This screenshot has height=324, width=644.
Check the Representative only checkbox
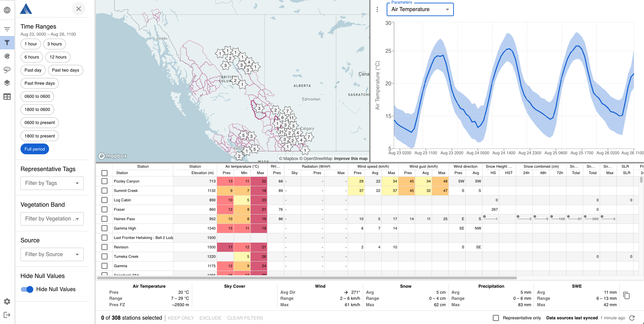(496, 318)
